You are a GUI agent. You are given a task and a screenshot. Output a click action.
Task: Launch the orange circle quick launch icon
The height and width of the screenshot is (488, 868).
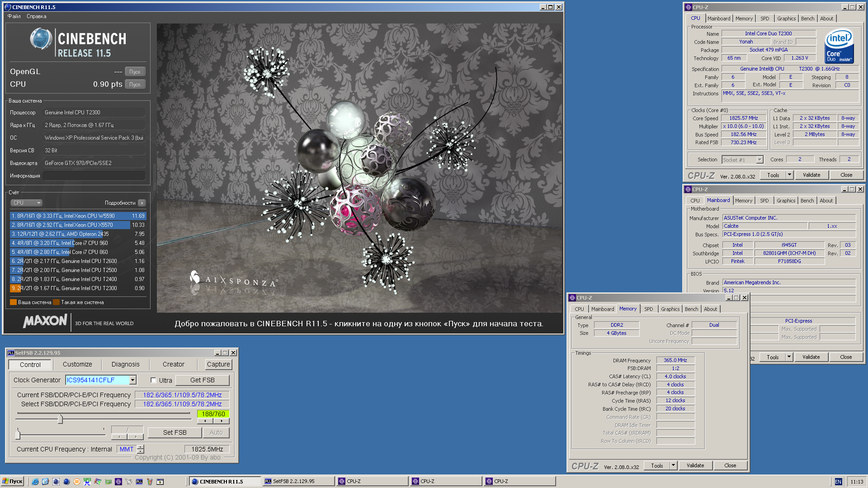click(77, 482)
